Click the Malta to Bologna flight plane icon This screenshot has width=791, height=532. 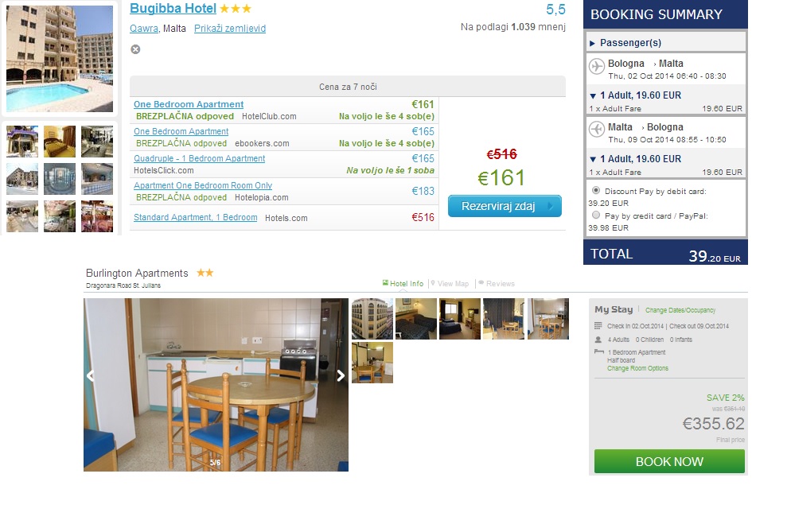(x=597, y=130)
